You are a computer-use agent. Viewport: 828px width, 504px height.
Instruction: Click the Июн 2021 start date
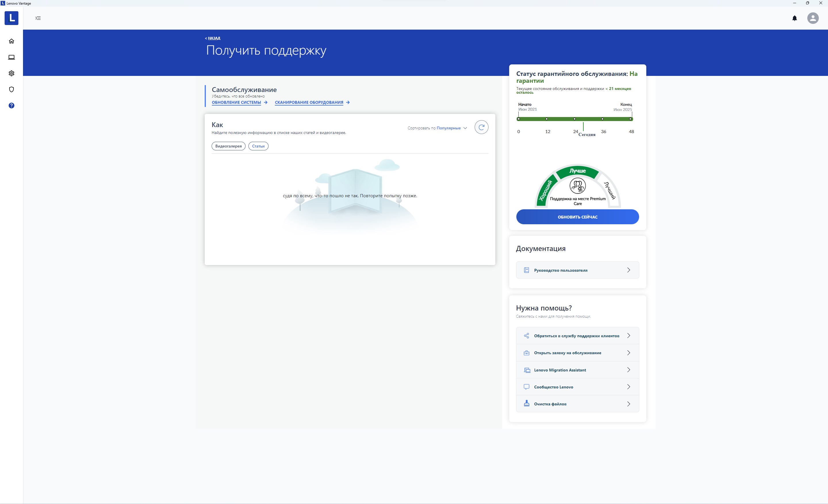click(527, 109)
